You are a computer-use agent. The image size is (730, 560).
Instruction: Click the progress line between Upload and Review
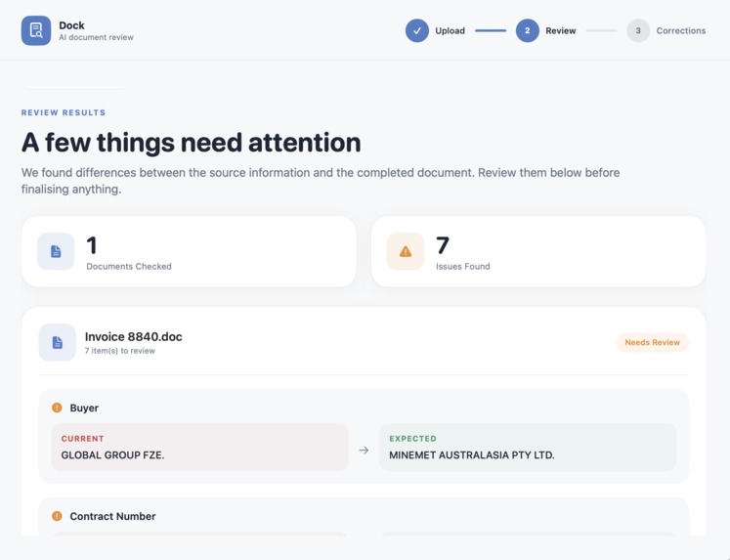pos(491,30)
